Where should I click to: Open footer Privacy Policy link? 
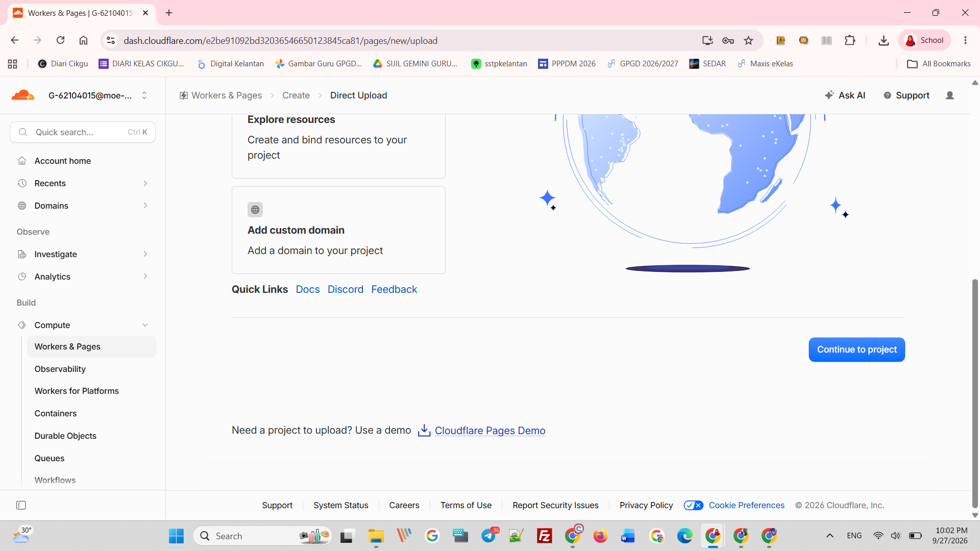pyautogui.click(x=646, y=505)
